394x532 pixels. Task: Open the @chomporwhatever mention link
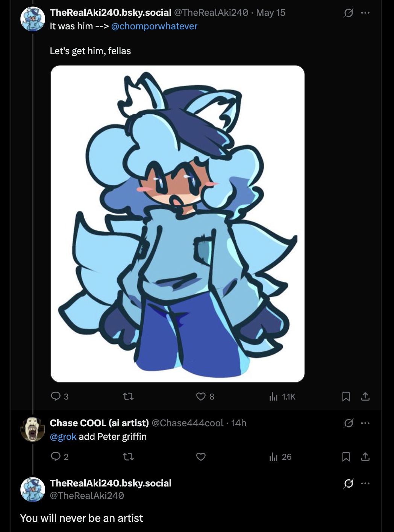[x=154, y=26]
